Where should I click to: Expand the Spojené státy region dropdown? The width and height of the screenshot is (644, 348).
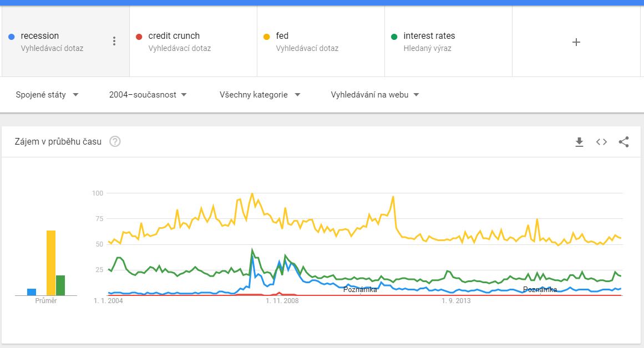pos(47,95)
